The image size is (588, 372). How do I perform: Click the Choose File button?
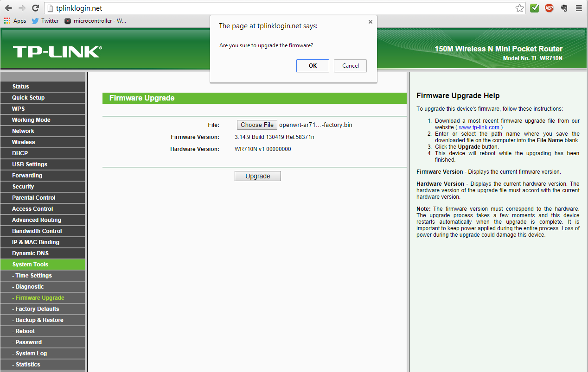click(x=257, y=125)
